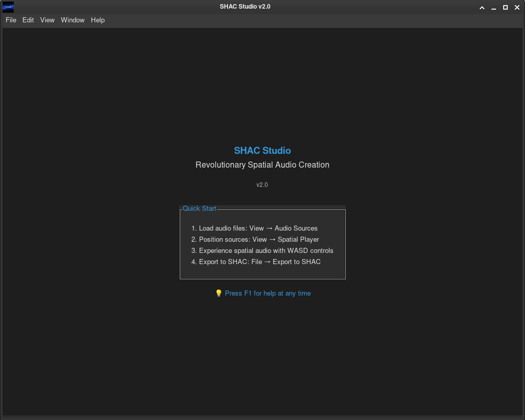Minimize the SHAC Studio window
Viewport: 525px width, 420px height.
tap(494, 7)
